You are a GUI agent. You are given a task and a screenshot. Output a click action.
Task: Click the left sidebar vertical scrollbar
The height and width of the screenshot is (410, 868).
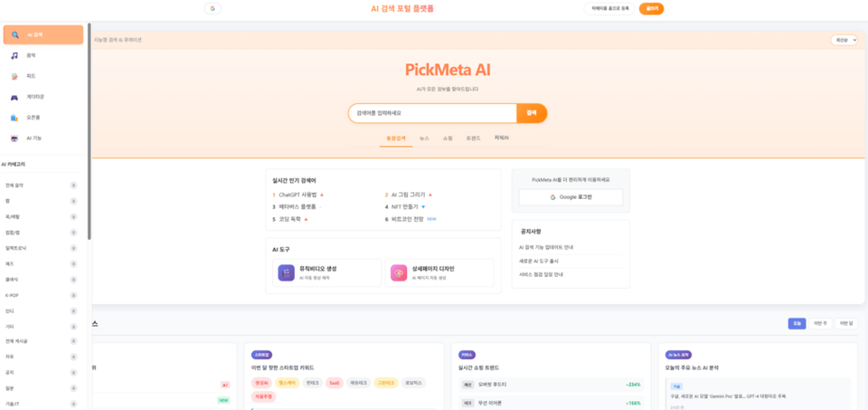tap(90, 131)
